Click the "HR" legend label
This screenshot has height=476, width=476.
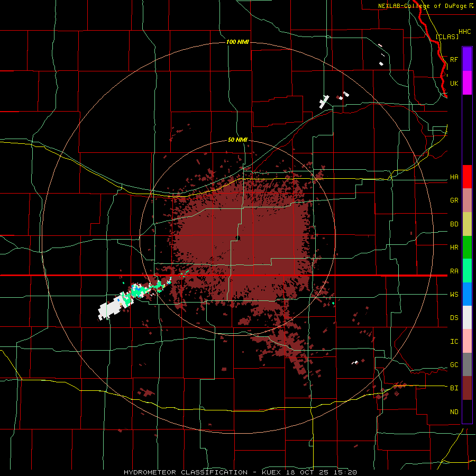point(454,248)
